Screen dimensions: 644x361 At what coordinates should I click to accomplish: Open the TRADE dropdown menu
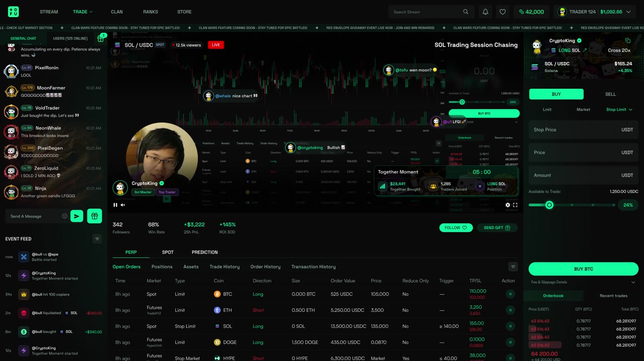click(83, 12)
